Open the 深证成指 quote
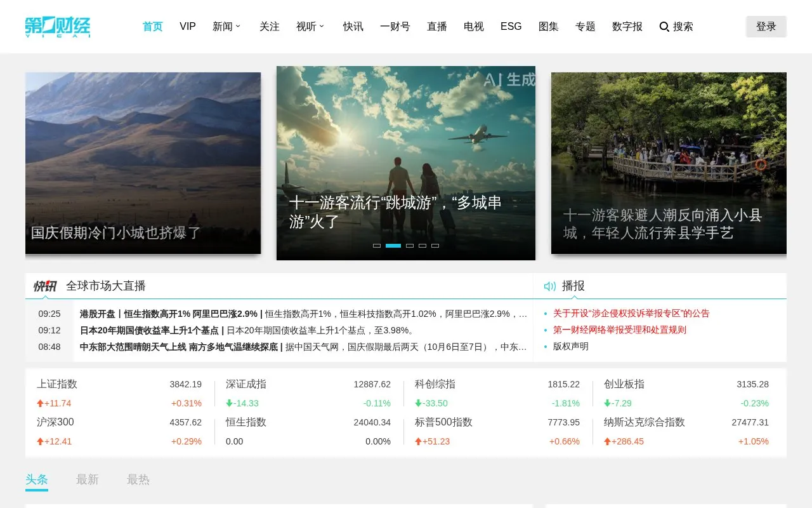This screenshot has width=812, height=508. [x=246, y=384]
